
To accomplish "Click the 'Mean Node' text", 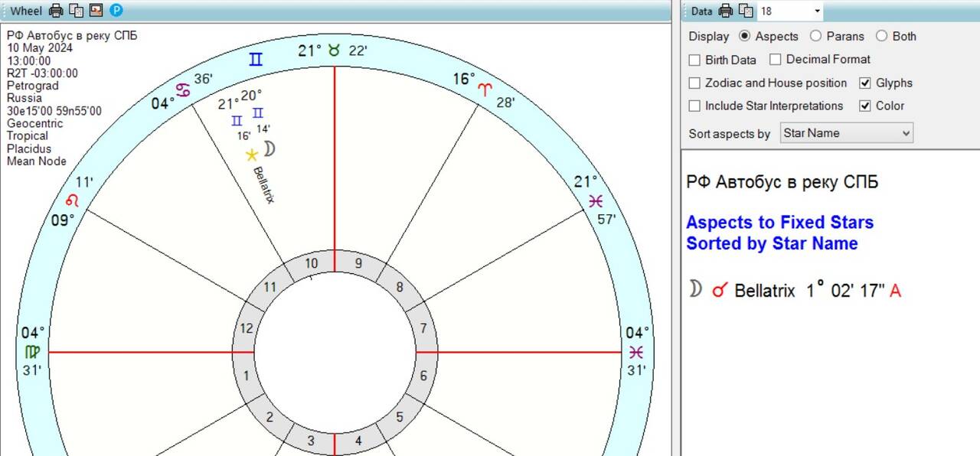I will tap(37, 161).
